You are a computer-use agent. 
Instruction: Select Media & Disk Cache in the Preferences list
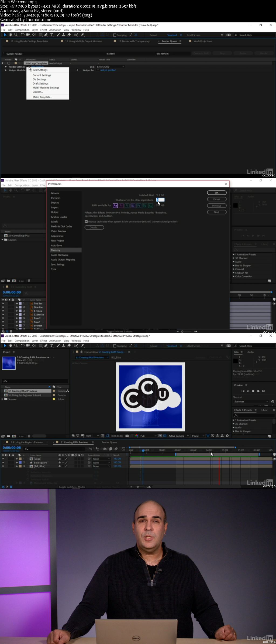coord(61,226)
